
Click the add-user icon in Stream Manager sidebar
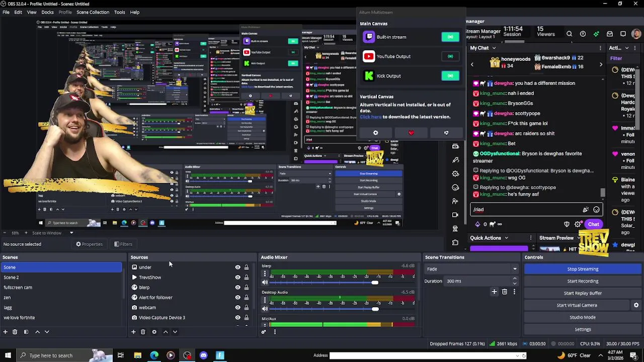click(x=455, y=201)
